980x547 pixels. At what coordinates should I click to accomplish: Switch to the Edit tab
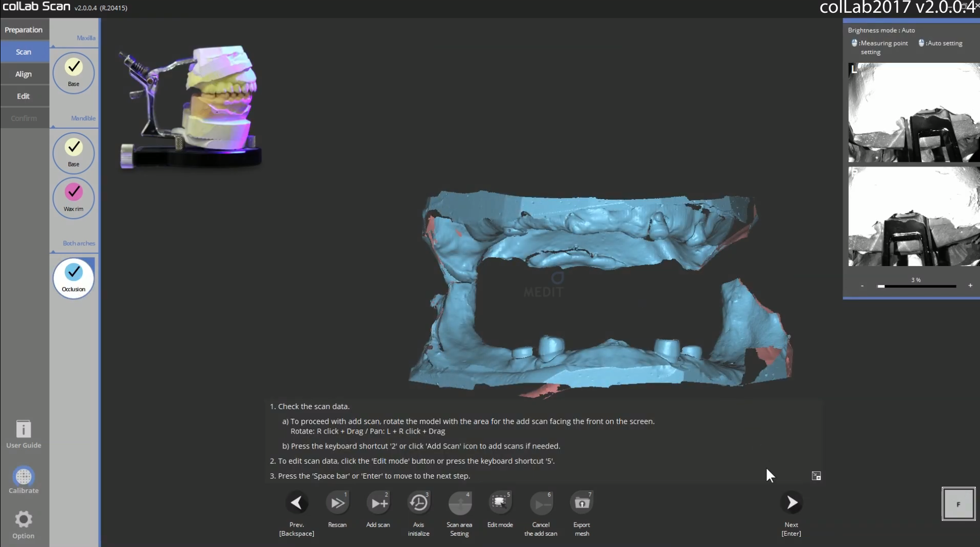coord(25,96)
